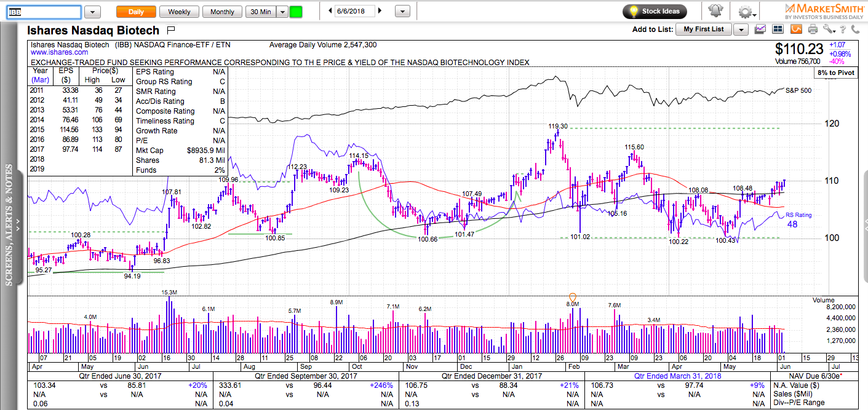Screen dimensions: 868x410
Task: Flag Ishares Nasdaq Biotech with the flag icon
Action: pyautogui.click(x=171, y=30)
